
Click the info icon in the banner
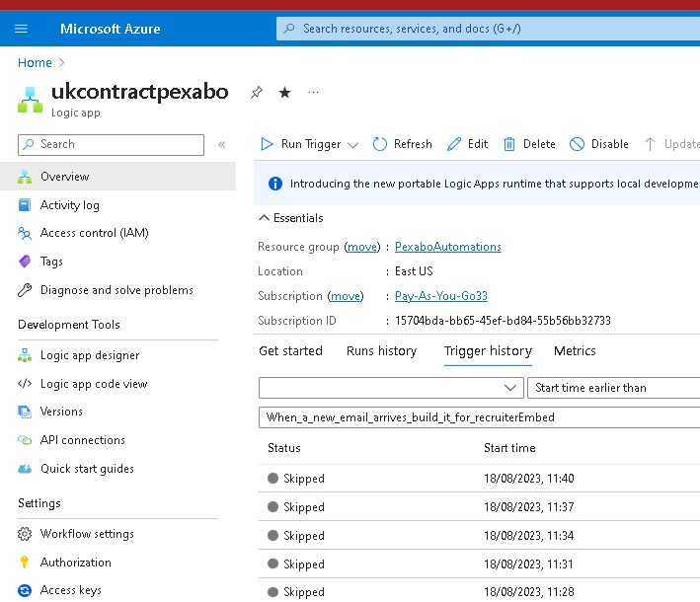(x=275, y=184)
